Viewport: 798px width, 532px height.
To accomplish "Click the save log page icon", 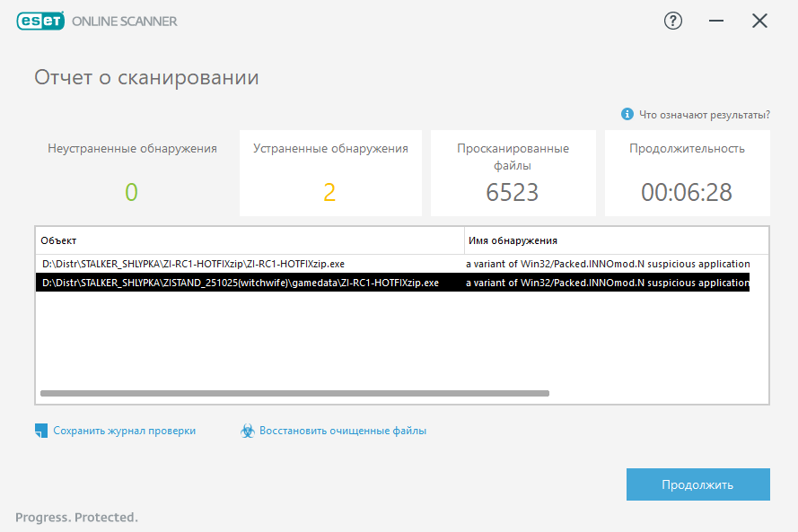I will coord(41,431).
